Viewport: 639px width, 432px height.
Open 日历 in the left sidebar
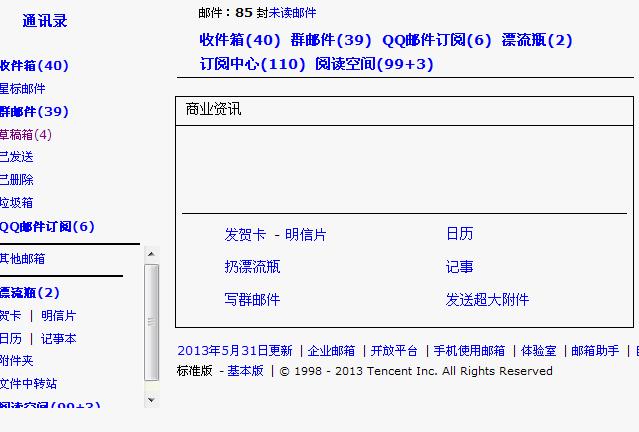11,339
